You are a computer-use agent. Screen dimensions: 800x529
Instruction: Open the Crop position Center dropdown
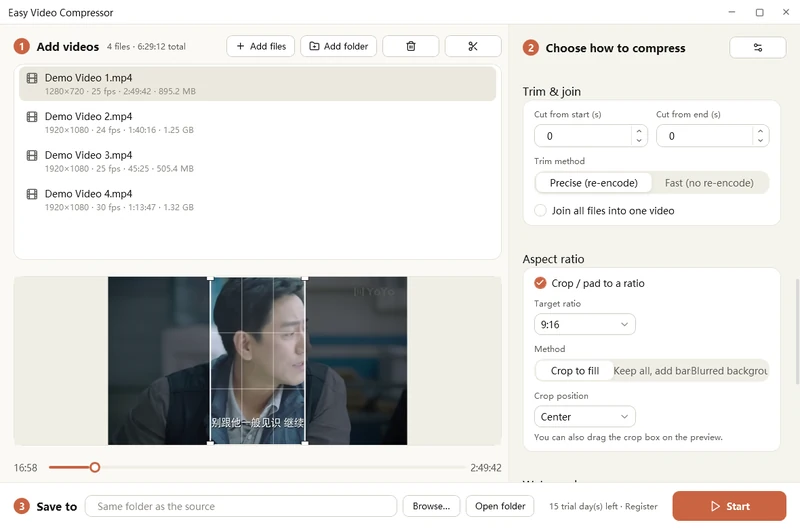point(585,417)
